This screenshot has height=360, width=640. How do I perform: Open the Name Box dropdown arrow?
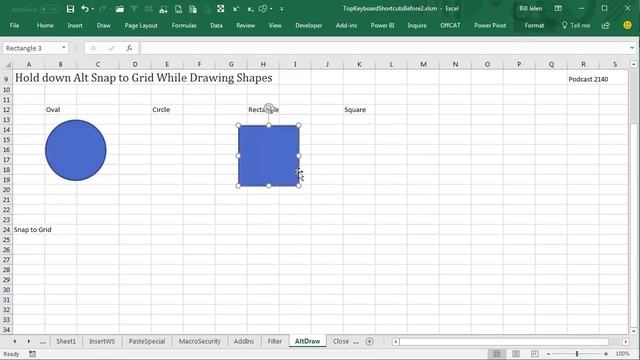pos(64,48)
